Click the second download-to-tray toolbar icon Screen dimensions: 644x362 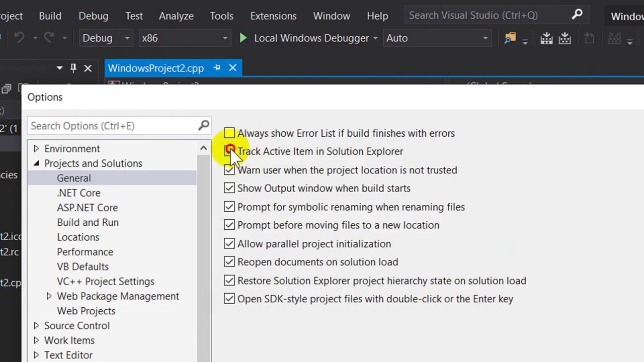point(565,38)
